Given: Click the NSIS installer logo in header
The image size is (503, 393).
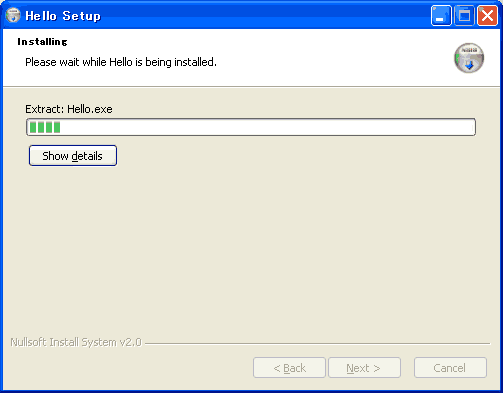Looking at the screenshot, I should pos(469,58).
